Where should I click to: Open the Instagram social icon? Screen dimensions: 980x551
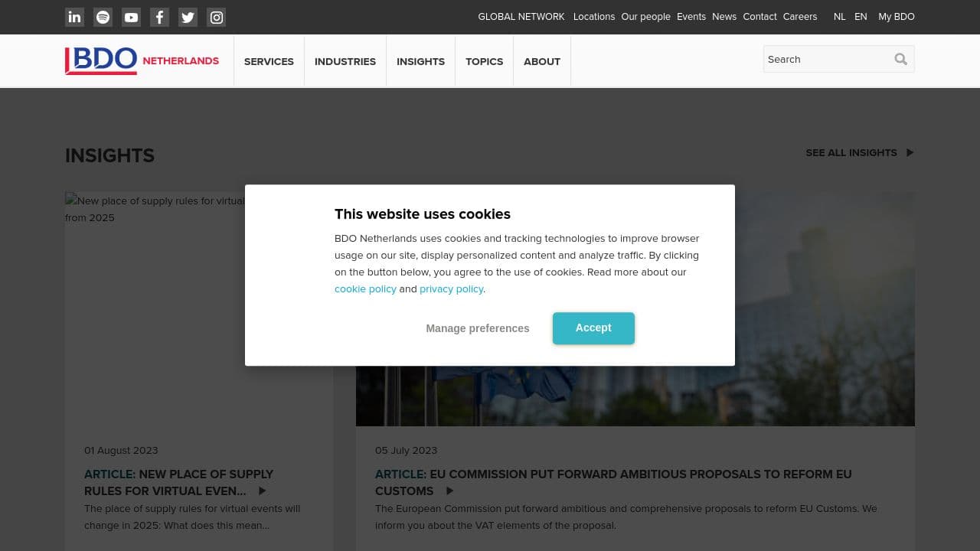point(216,17)
